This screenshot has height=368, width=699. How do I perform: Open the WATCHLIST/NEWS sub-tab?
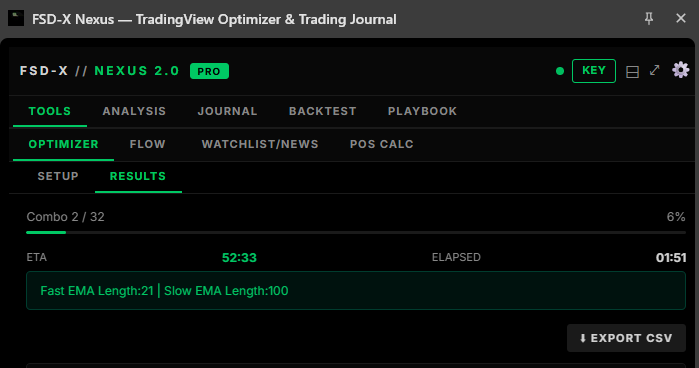pyautogui.click(x=260, y=144)
